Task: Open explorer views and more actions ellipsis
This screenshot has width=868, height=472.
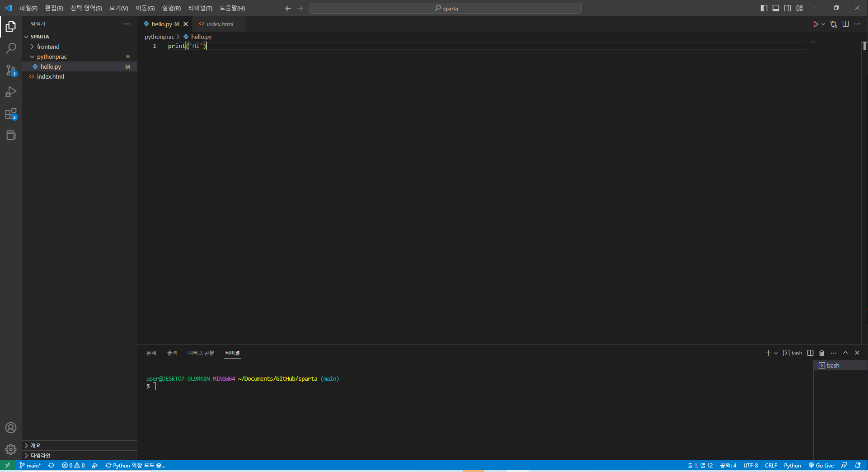Action: tap(127, 24)
